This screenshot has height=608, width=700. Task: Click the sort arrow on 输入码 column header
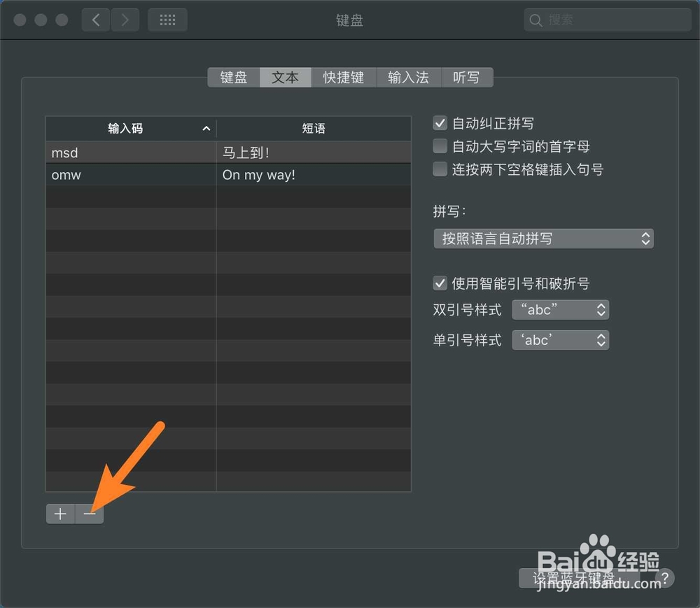(x=206, y=128)
